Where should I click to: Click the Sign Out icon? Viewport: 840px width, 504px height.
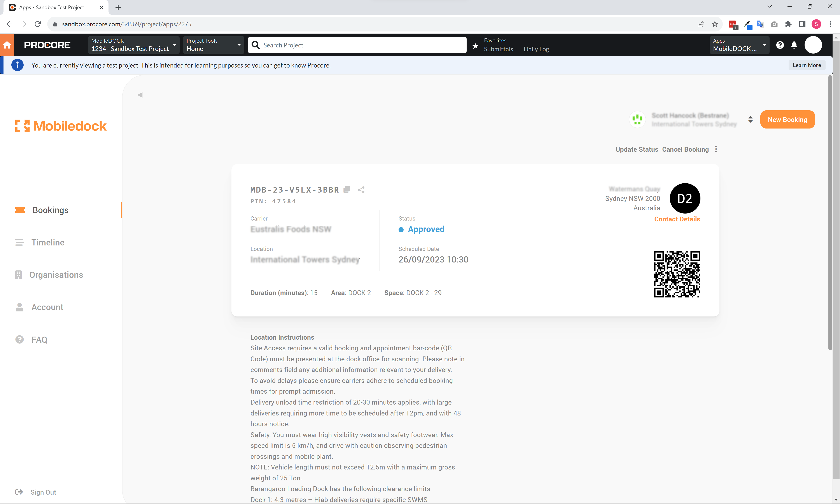pyautogui.click(x=19, y=492)
